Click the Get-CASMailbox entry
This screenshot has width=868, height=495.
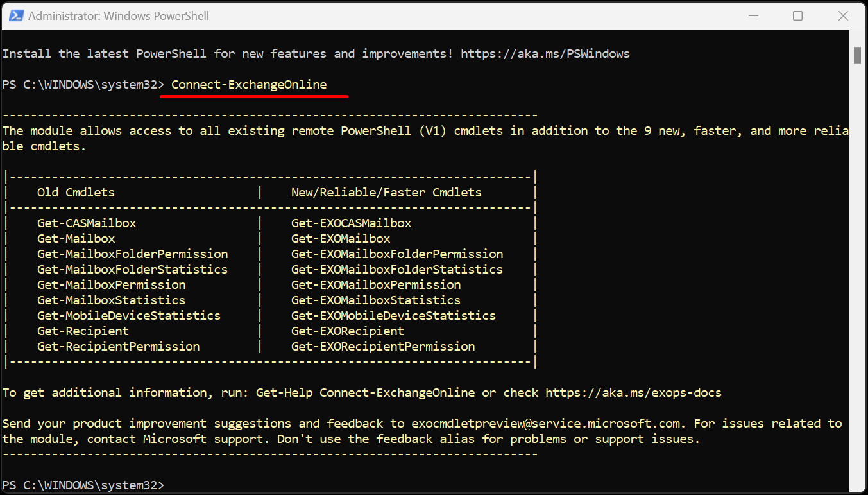pyautogui.click(x=87, y=223)
